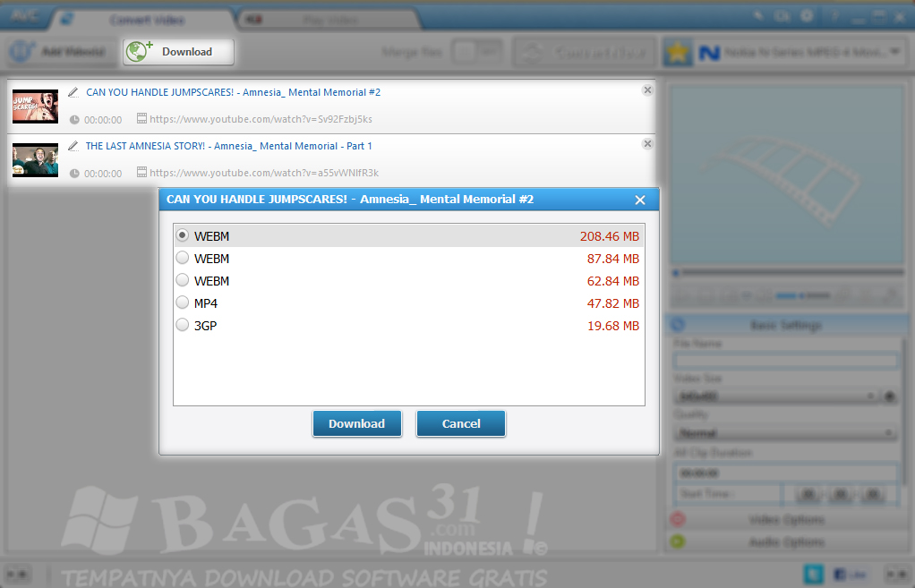This screenshot has width=915, height=588.
Task: Click the clock icon on the JUMPSCARES row
Action: (x=74, y=120)
